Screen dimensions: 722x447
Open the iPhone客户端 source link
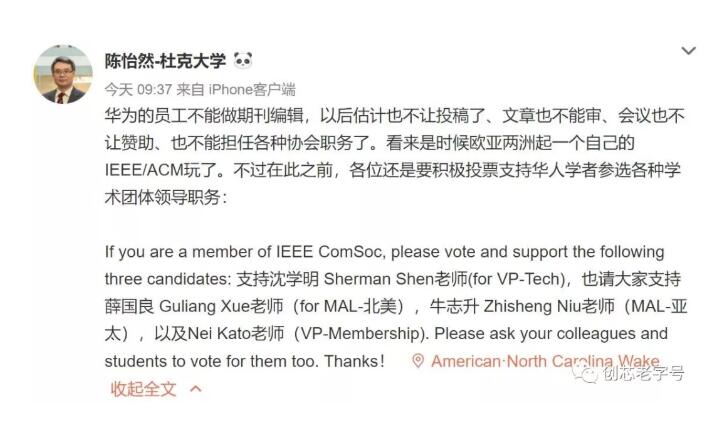(252, 89)
